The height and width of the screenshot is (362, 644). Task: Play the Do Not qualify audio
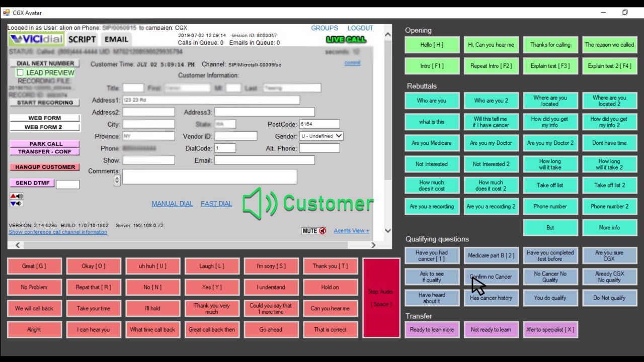609,298
